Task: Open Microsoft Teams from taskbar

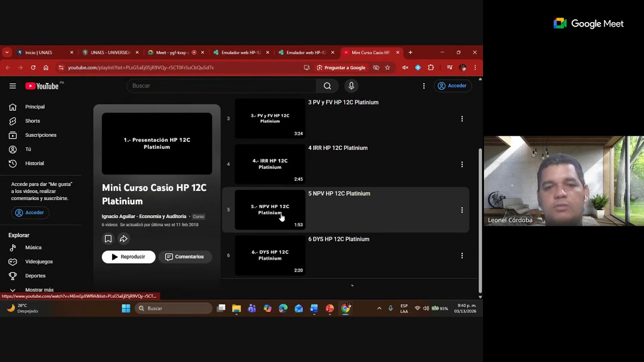Action: coord(252,308)
